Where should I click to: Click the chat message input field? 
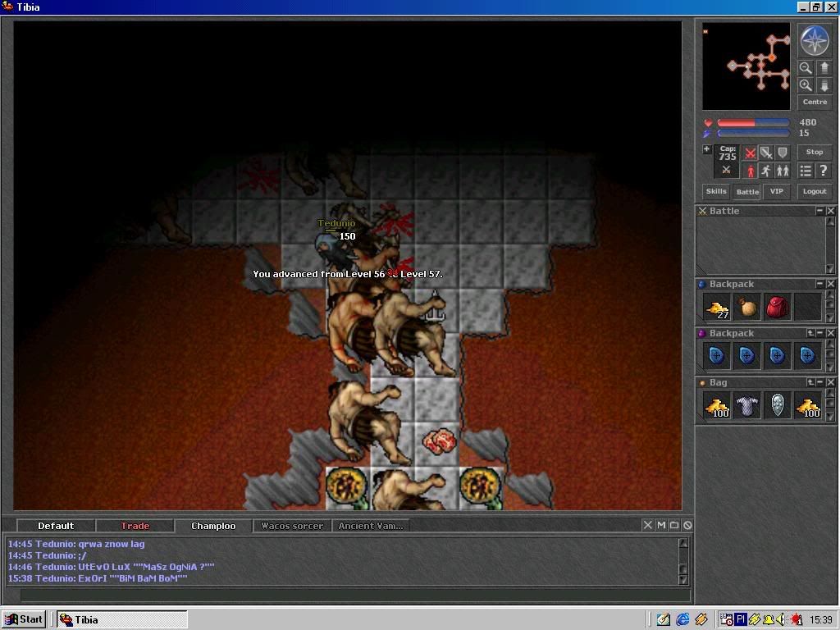tap(354, 595)
